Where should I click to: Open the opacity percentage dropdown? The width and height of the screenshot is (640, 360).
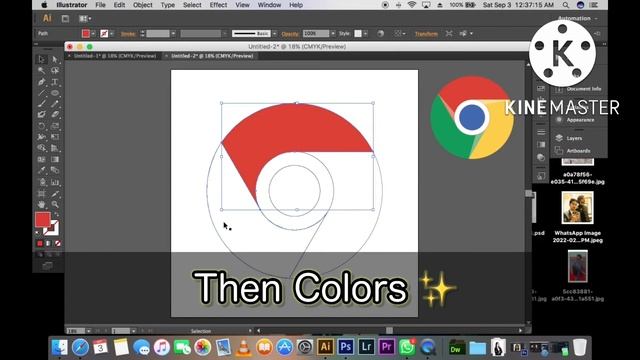point(333,33)
